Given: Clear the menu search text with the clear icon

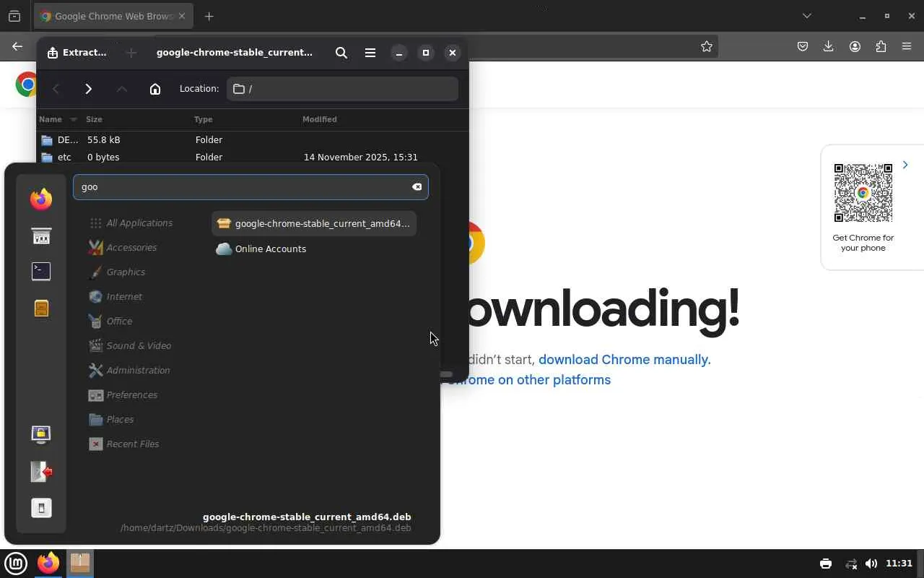Looking at the screenshot, I should pos(417,187).
